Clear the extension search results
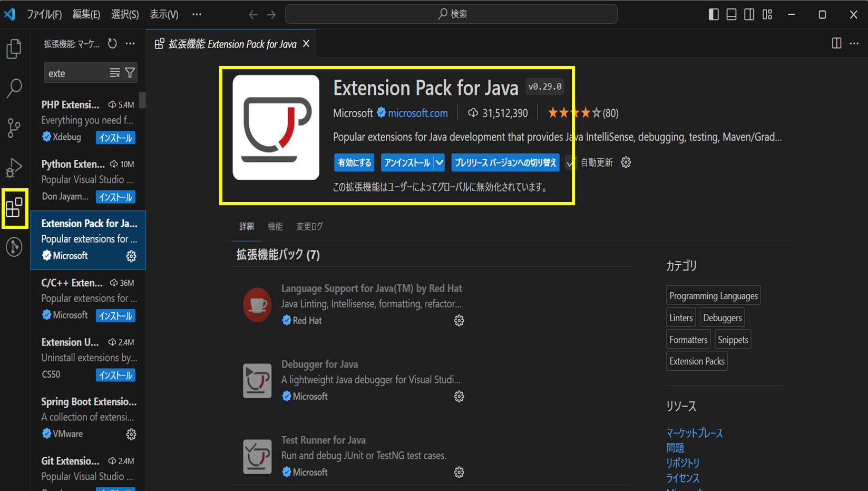This screenshot has width=868, height=491. pyautogui.click(x=114, y=73)
